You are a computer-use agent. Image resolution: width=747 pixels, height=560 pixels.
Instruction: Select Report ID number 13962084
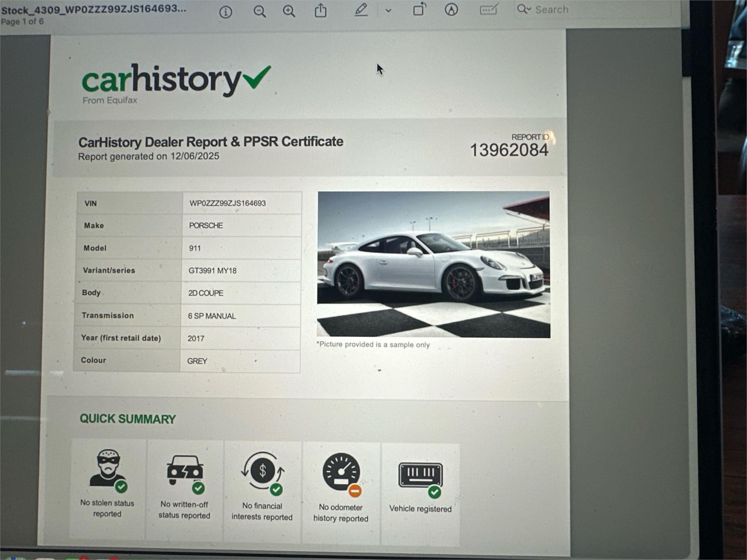tap(509, 150)
